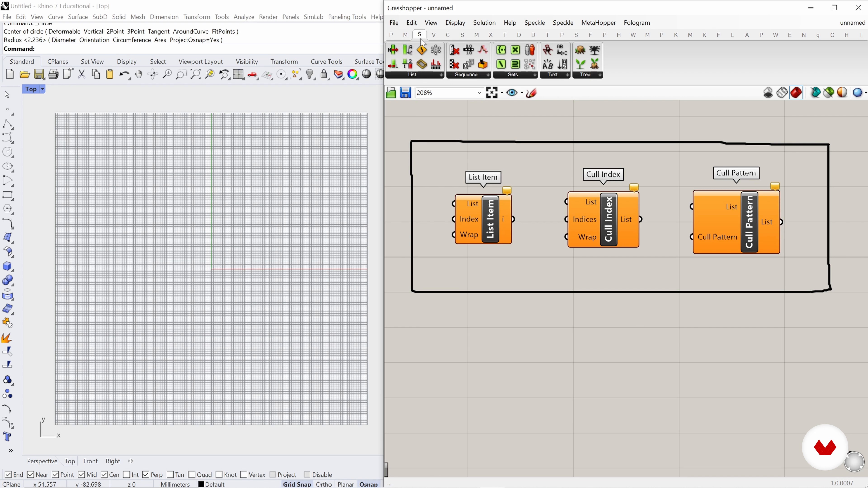Image resolution: width=868 pixels, height=488 pixels.
Task: Expand the Tree panel plus arrow
Action: click(x=600, y=75)
